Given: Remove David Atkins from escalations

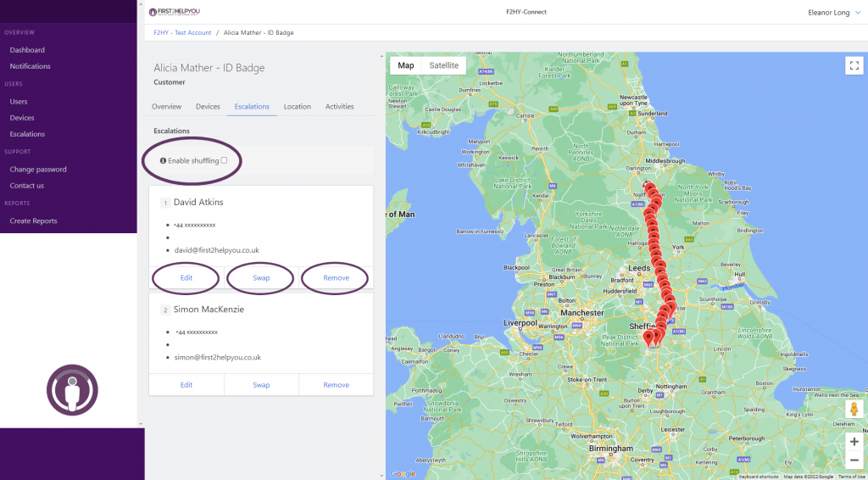Looking at the screenshot, I should [x=336, y=278].
